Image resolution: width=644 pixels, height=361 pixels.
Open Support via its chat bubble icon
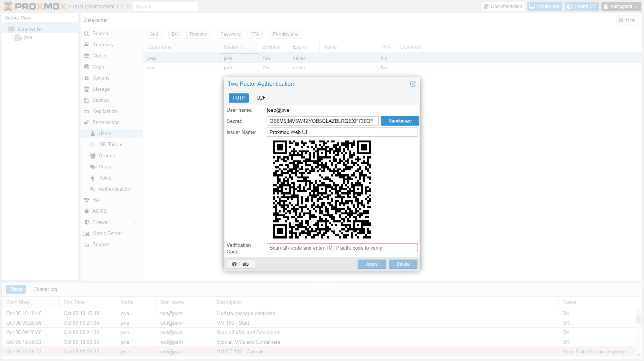point(87,245)
